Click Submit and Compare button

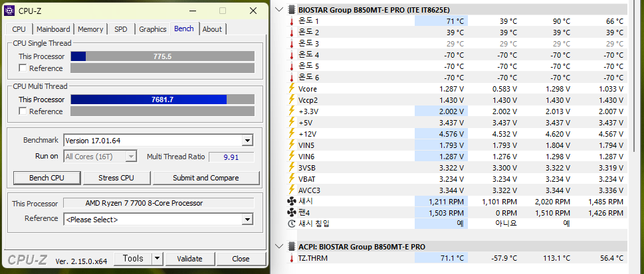click(x=206, y=178)
